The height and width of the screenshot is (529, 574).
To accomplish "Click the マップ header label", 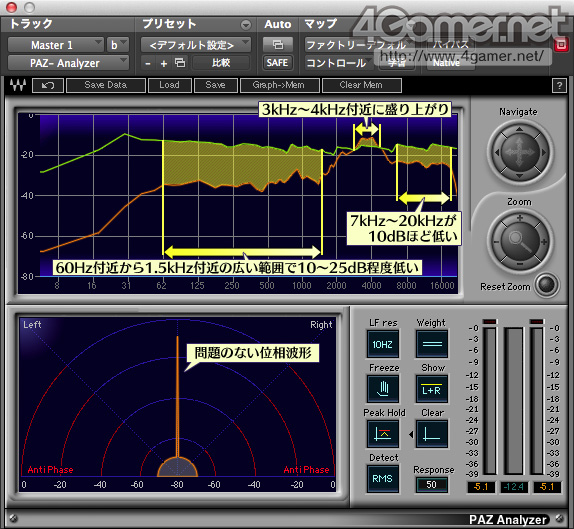I will tap(321, 24).
